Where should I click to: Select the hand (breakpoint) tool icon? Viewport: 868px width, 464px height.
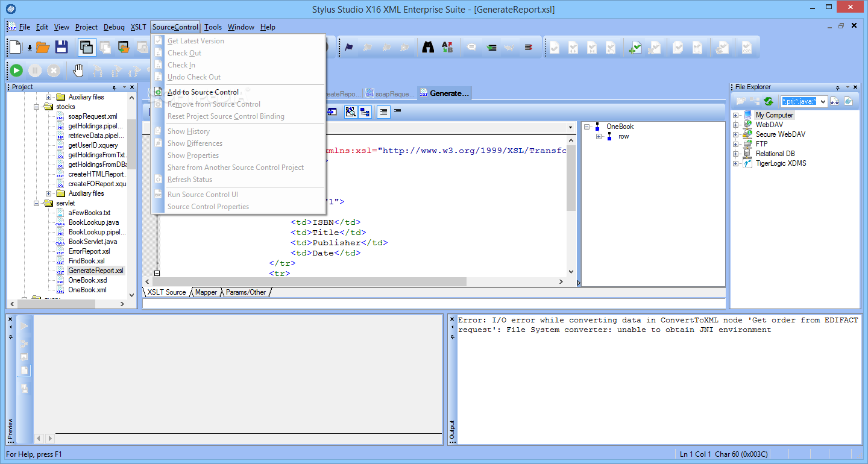(78, 71)
